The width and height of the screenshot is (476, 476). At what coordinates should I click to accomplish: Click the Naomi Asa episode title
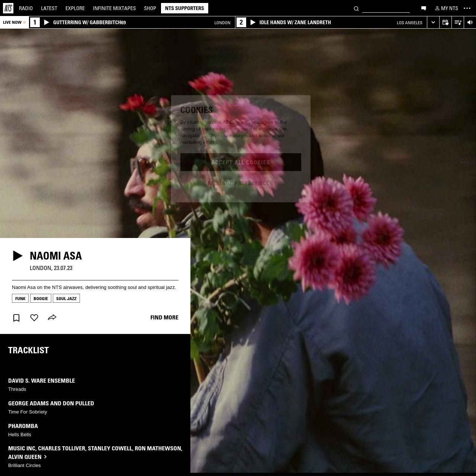(56, 256)
